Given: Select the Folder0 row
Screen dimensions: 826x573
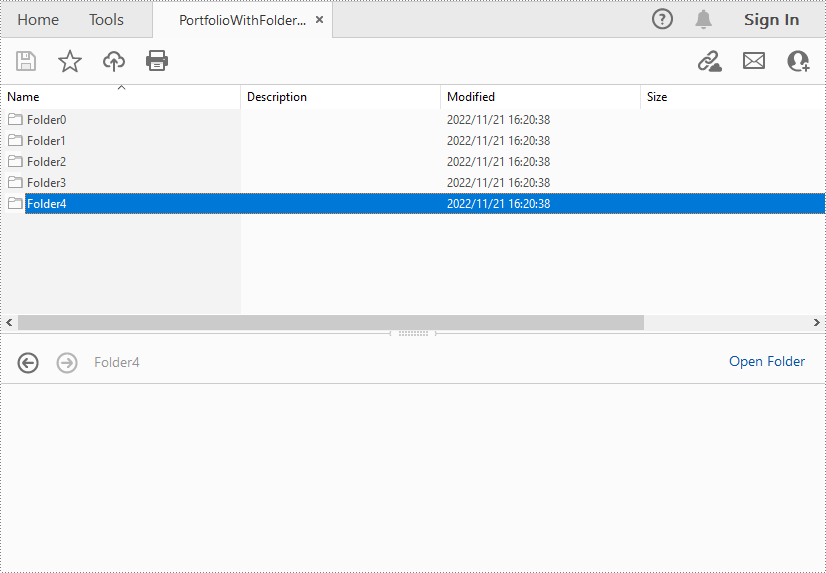Looking at the screenshot, I should [413, 120].
